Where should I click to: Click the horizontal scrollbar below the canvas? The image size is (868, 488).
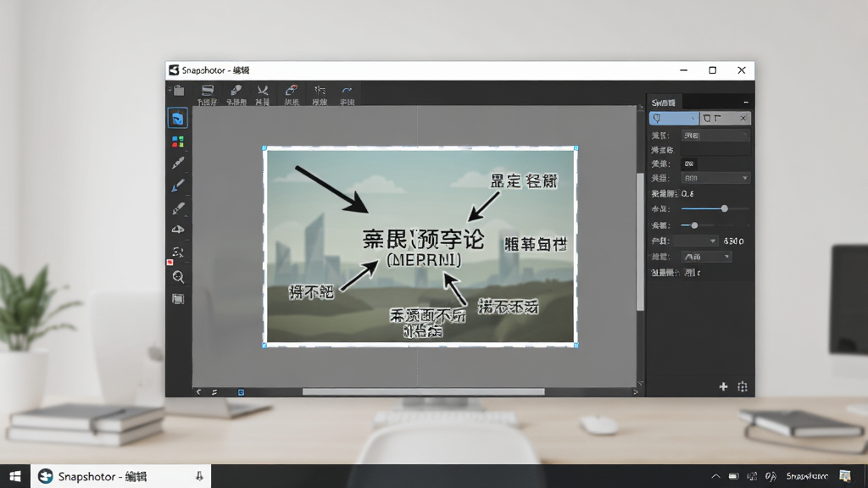(424, 391)
